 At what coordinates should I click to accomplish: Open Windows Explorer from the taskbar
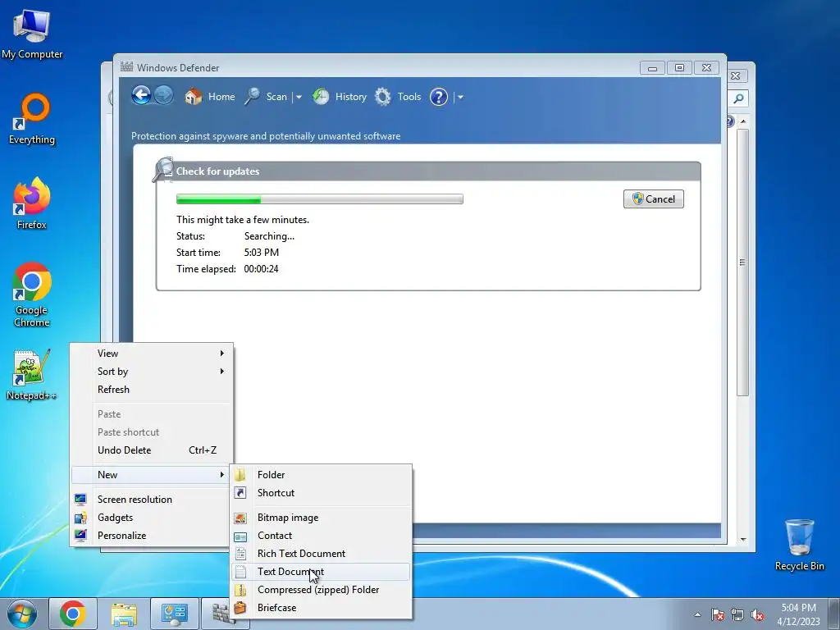124,614
